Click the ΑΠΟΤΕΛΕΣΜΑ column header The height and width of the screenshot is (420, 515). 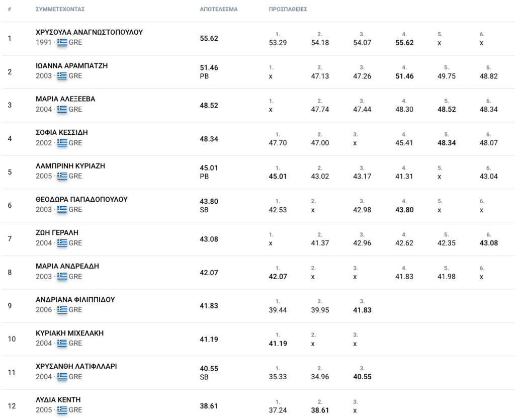coord(218,10)
